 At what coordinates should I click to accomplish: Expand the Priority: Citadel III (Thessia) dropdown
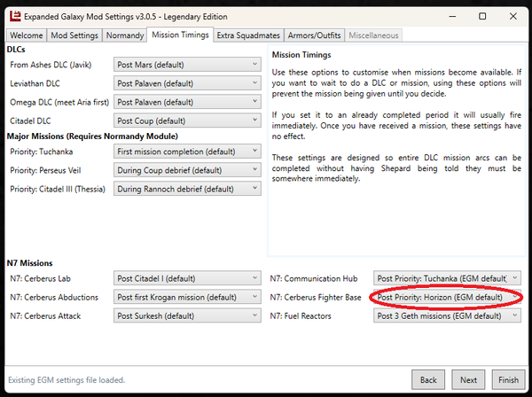[x=187, y=188]
